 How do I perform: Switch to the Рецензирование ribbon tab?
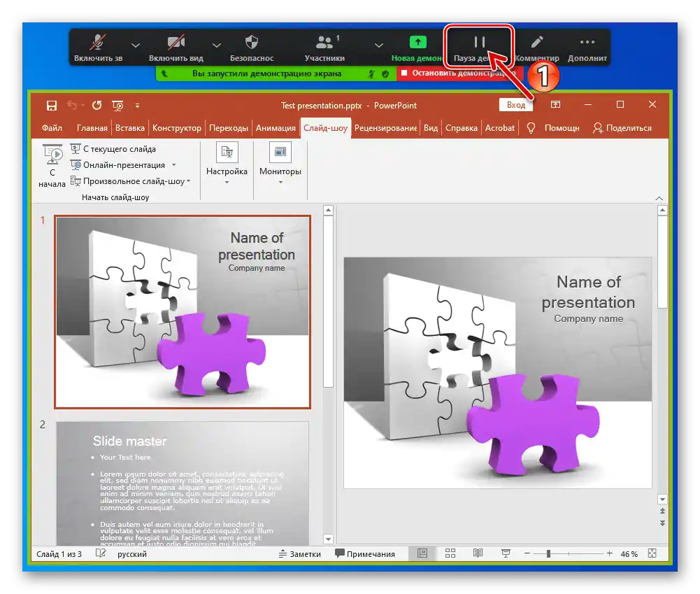(x=385, y=128)
